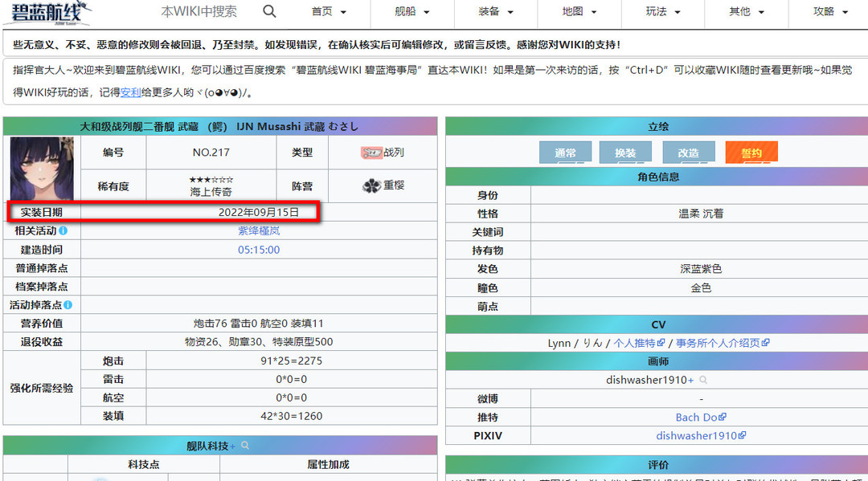Click the search icon next to 舰队科技 header

tap(244, 444)
